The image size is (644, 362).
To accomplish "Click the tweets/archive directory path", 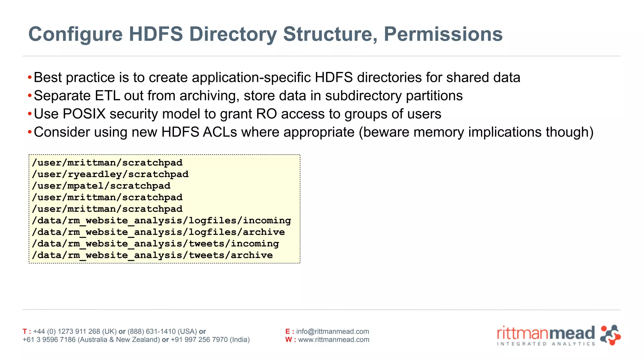I will pos(152,255).
